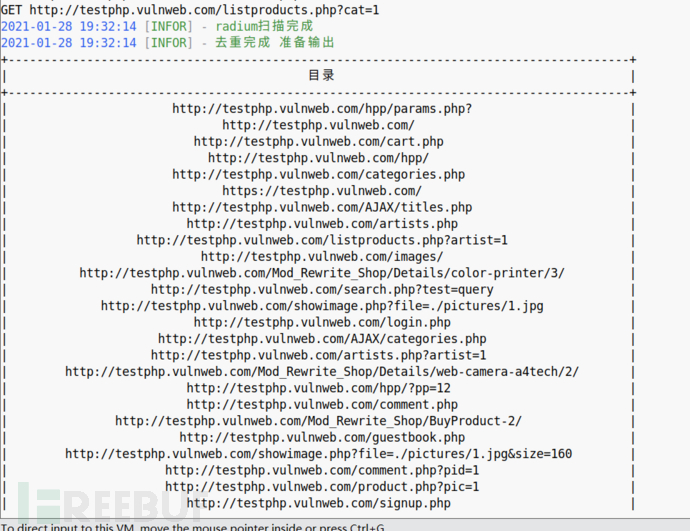Click the cart.php URL
This screenshot has height=531, width=690.
pyautogui.click(x=318, y=142)
